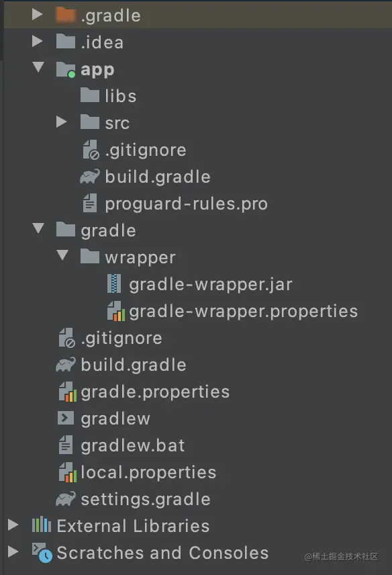The image size is (392, 575).
Task: Collapse the wrapper folder
Action: pyautogui.click(x=62, y=257)
